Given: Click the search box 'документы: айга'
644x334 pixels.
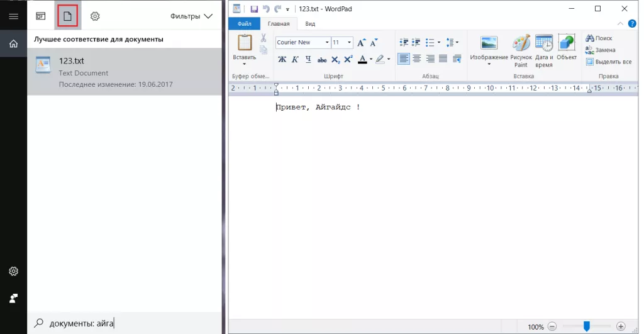Looking at the screenshot, I should click(125, 323).
